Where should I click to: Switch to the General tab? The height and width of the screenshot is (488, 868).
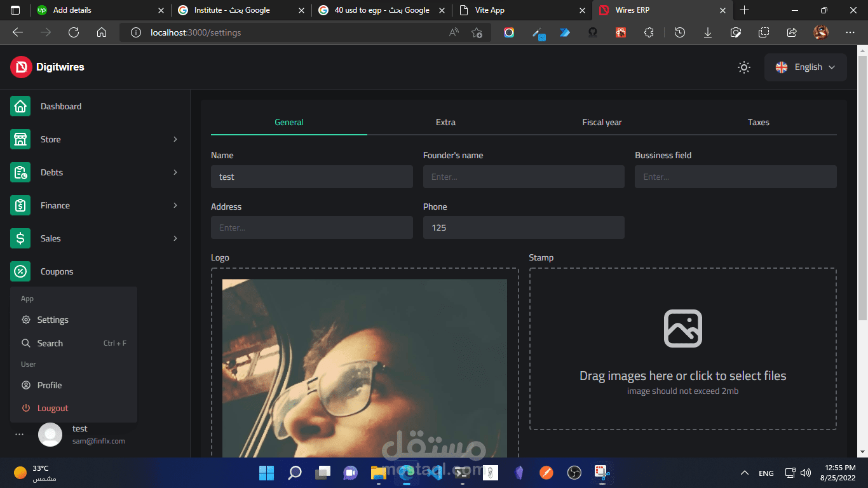click(x=289, y=122)
